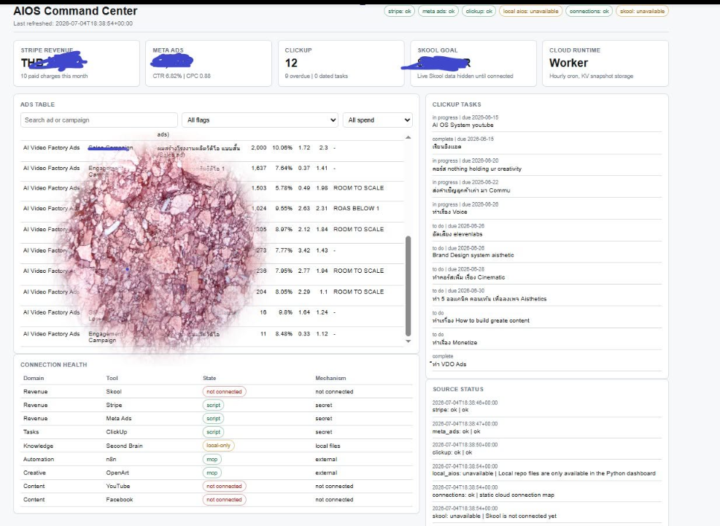Click the YouTube row 'not connected' badge

click(x=224, y=486)
